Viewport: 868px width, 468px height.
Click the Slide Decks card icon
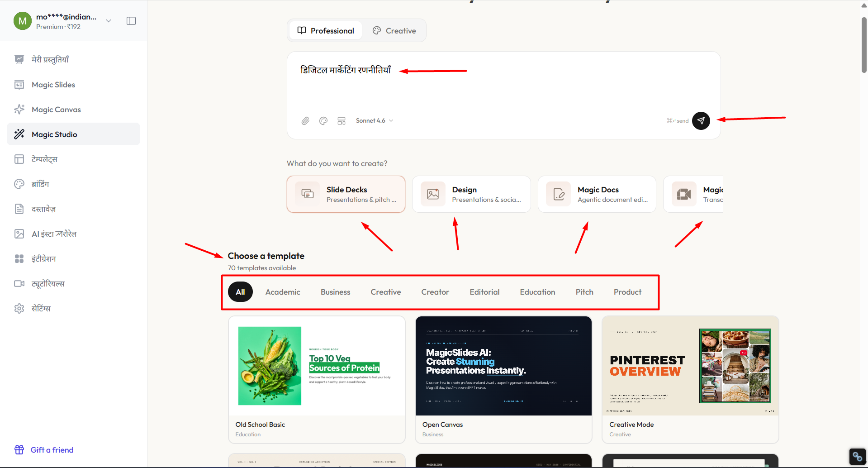[308, 194]
